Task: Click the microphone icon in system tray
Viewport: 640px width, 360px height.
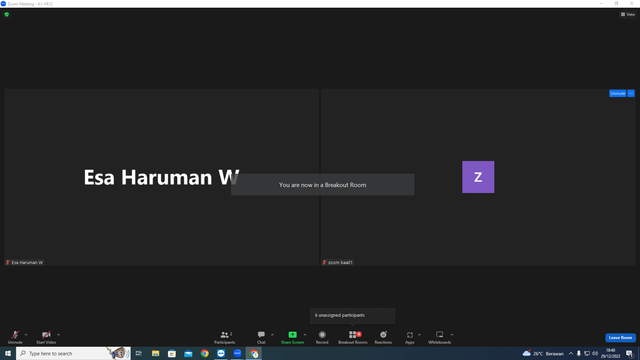Action: 578,353
